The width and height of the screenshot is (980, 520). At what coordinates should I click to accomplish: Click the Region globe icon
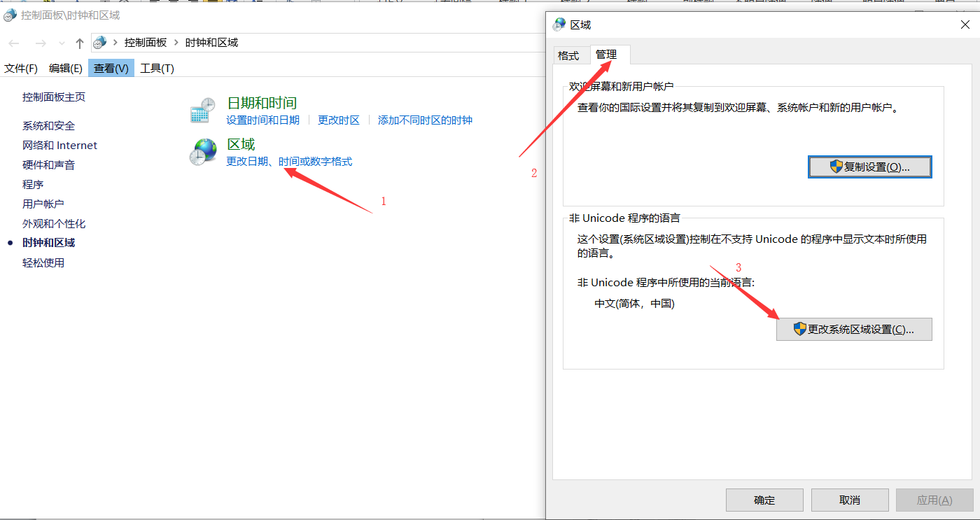point(203,152)
